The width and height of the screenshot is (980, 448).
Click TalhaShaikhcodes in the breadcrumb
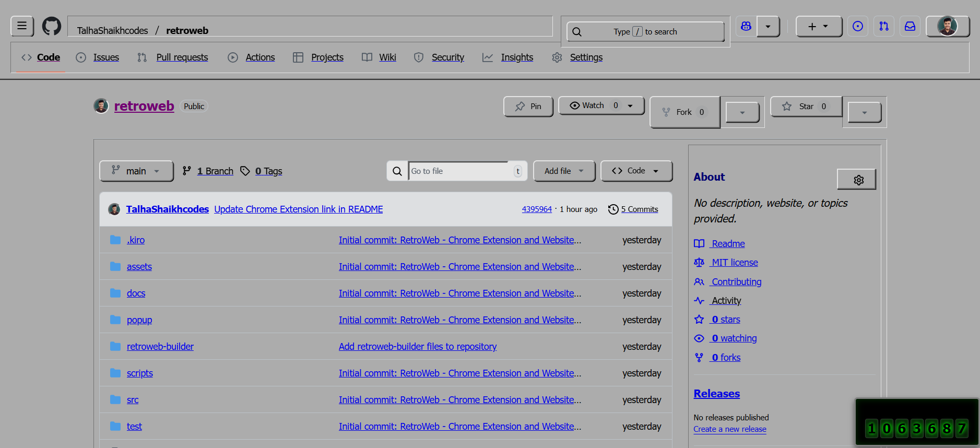pyautogui.click(x=112, y=31)
